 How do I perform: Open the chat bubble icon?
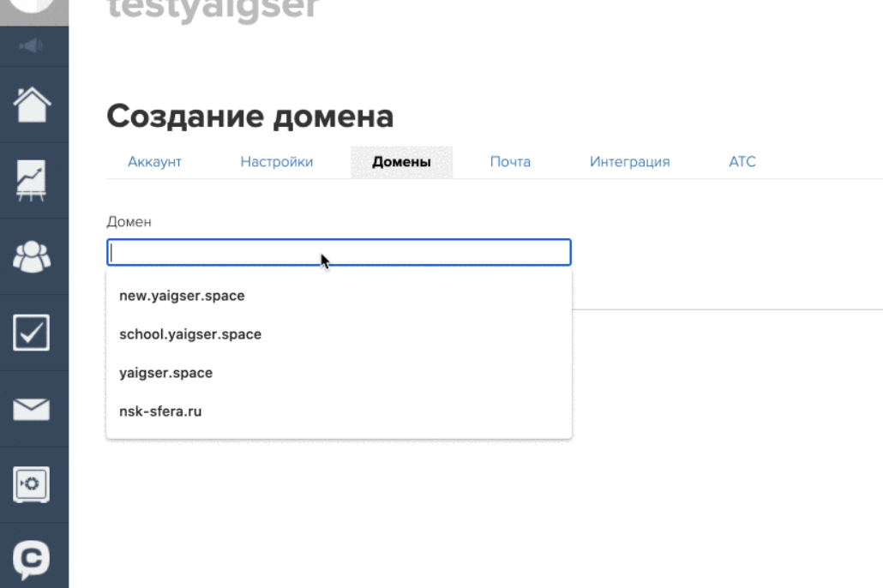33,558
